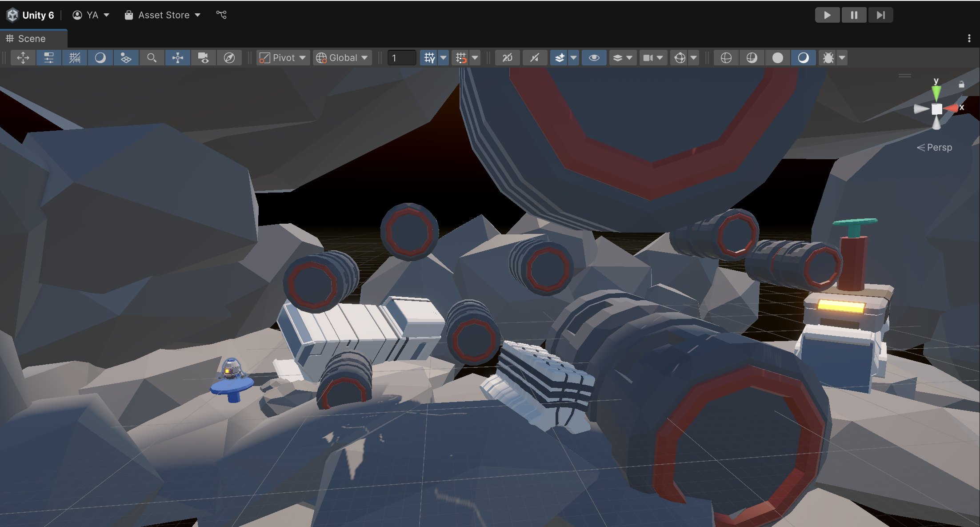The width and height of the screenshot is (980, 527).
Task: Toggle the grid and snap overlay button
Action: 75,58
